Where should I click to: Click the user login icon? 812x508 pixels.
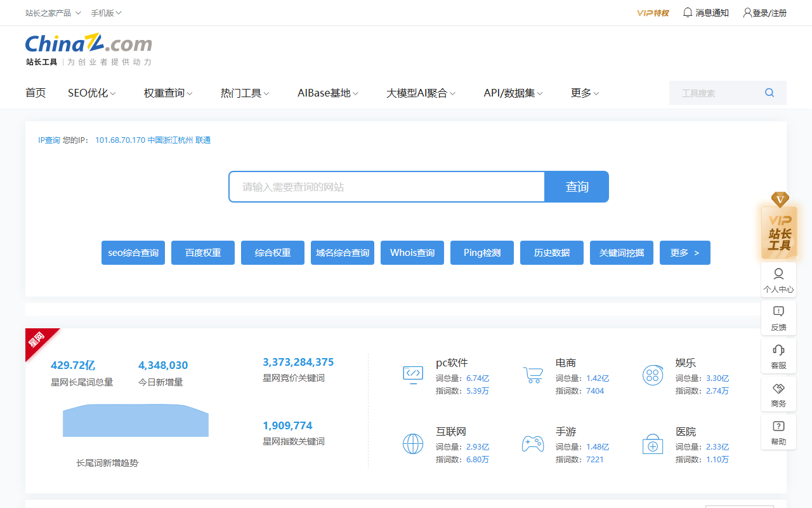[747, 12]
